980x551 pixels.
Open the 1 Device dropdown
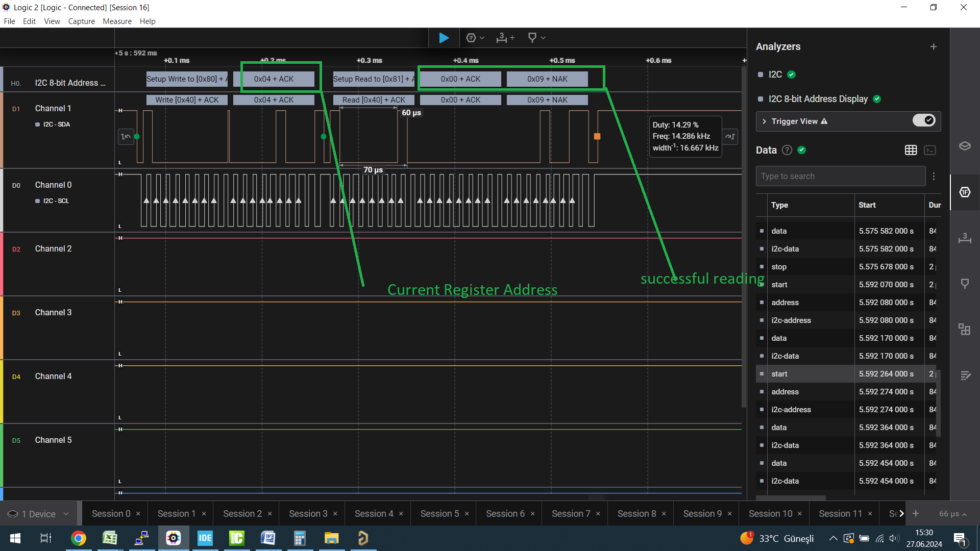[39, 514]
